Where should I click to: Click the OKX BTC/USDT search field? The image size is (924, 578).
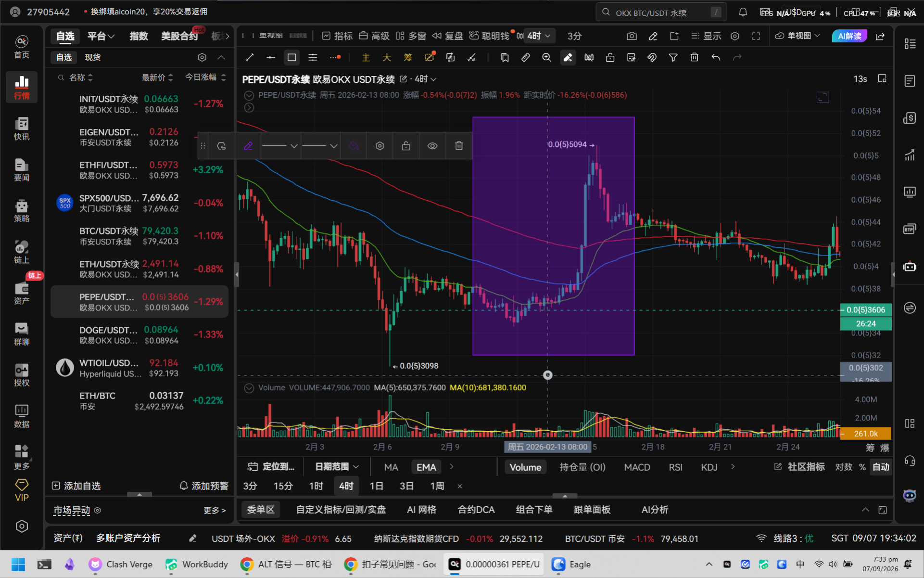click(661, 12)
